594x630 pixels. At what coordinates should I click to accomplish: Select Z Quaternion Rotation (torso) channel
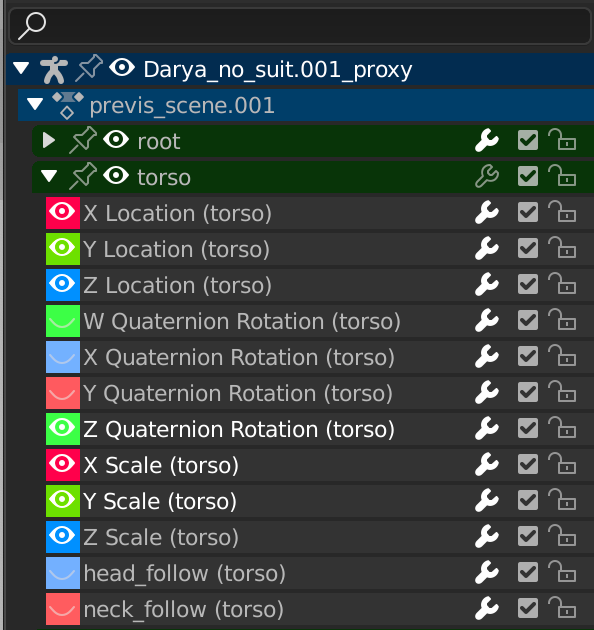click(239, 430)
